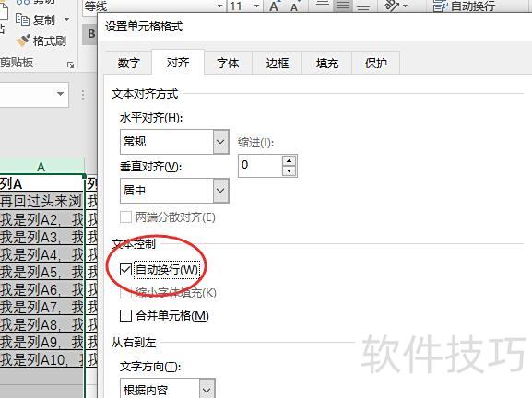This screenshot has height=398, width=532.
Task: Click the Copy (复制) icon in the ribbon
Action: (22, 19)
